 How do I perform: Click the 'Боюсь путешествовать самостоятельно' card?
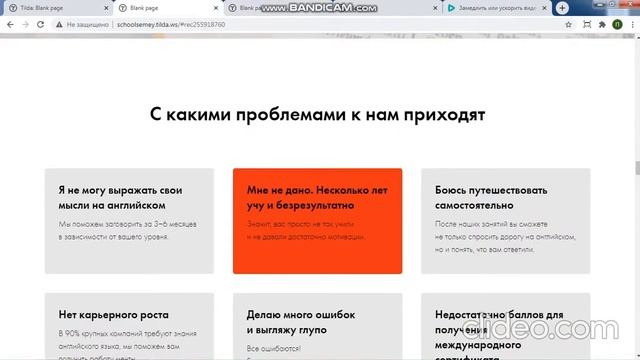click(x=506, y=221)
